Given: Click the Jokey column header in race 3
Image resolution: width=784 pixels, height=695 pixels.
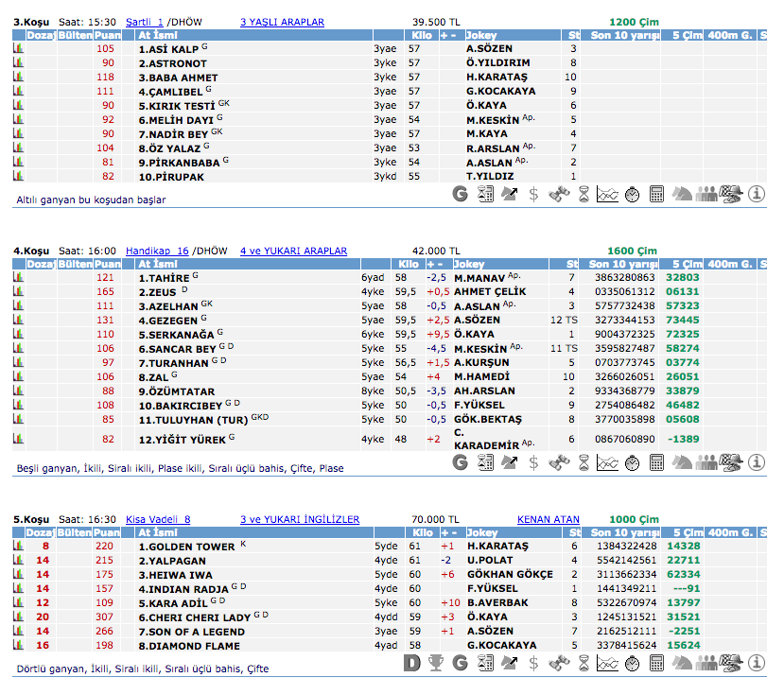Looking at the screenshot, I should pos(483,34).
